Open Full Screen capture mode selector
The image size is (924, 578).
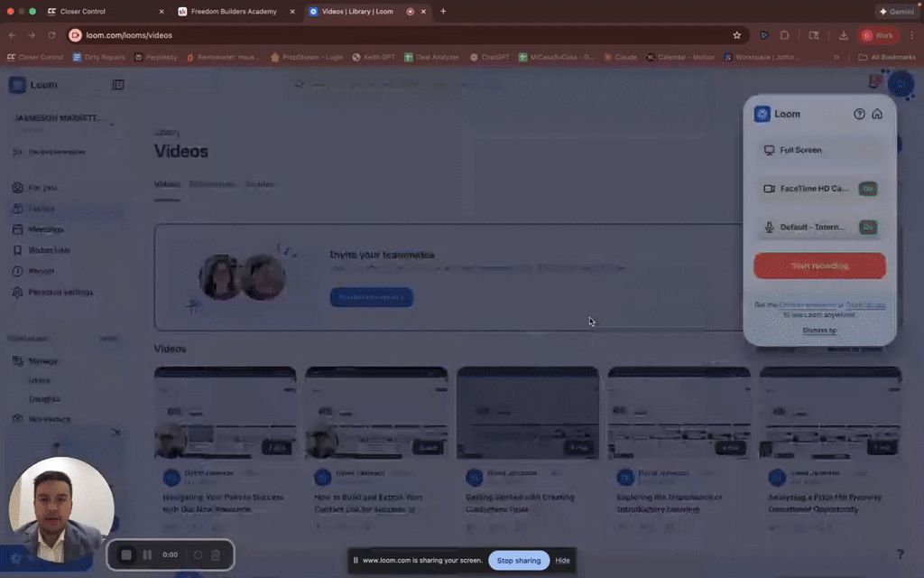(819, 151)
